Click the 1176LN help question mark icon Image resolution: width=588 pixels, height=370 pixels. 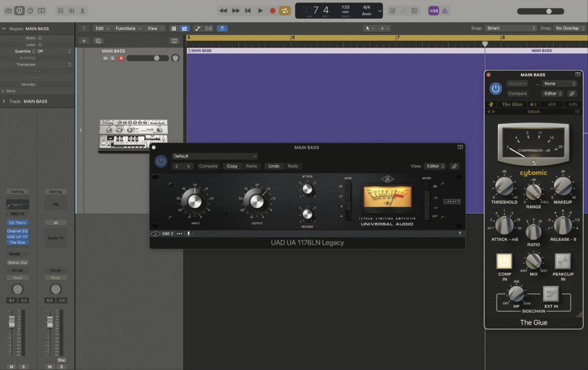tap(459, 233)
